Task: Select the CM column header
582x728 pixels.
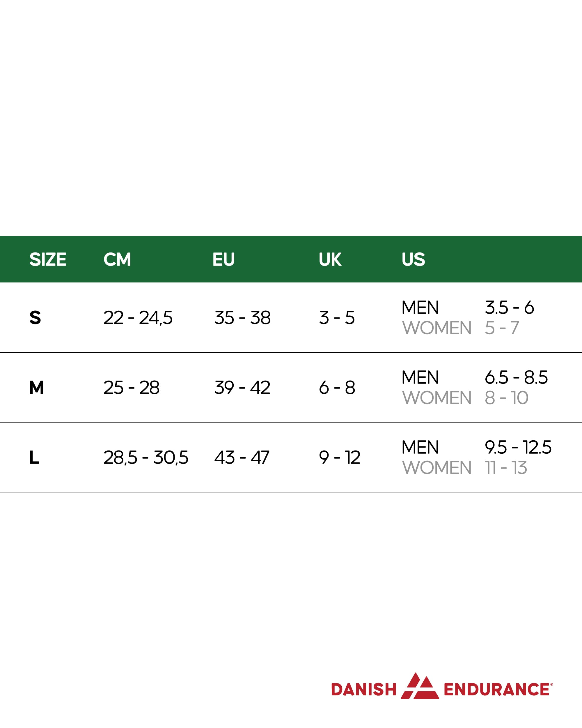Action: (x=117, y=259)
